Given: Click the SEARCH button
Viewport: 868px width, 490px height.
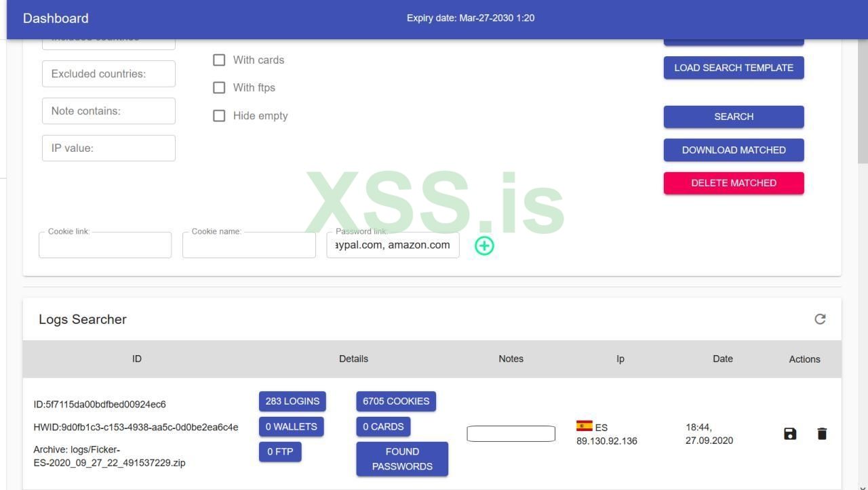Looking at the screenshot, I should coord(734,117).
